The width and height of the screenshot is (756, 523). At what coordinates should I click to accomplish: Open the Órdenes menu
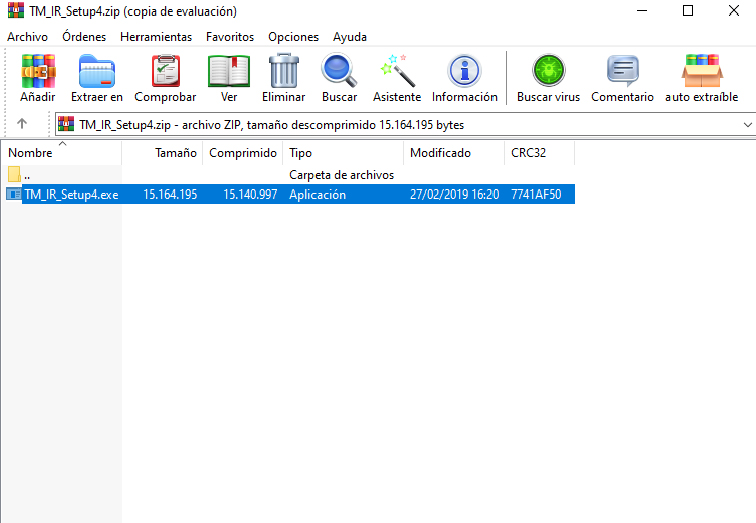point(84,37)
